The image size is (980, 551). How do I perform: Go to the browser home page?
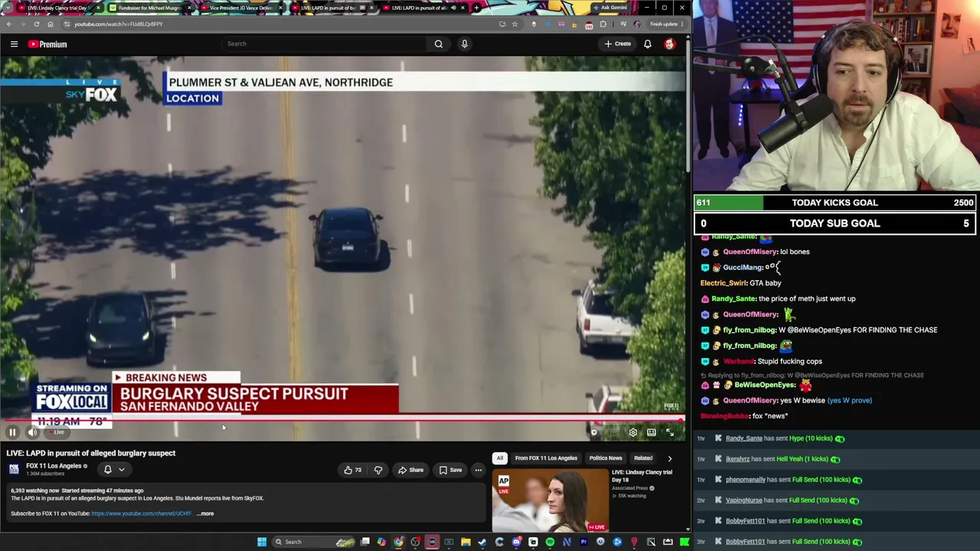(x=51, y=24)
